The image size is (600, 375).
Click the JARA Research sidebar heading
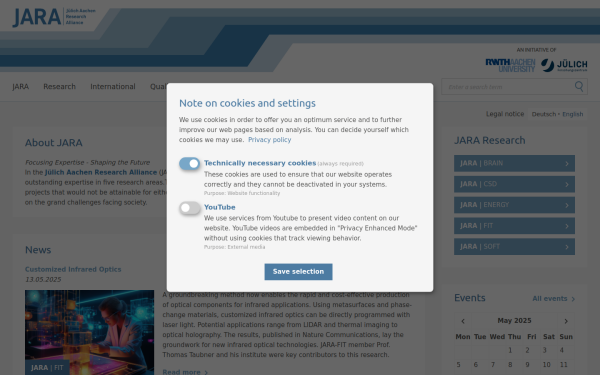489,140
